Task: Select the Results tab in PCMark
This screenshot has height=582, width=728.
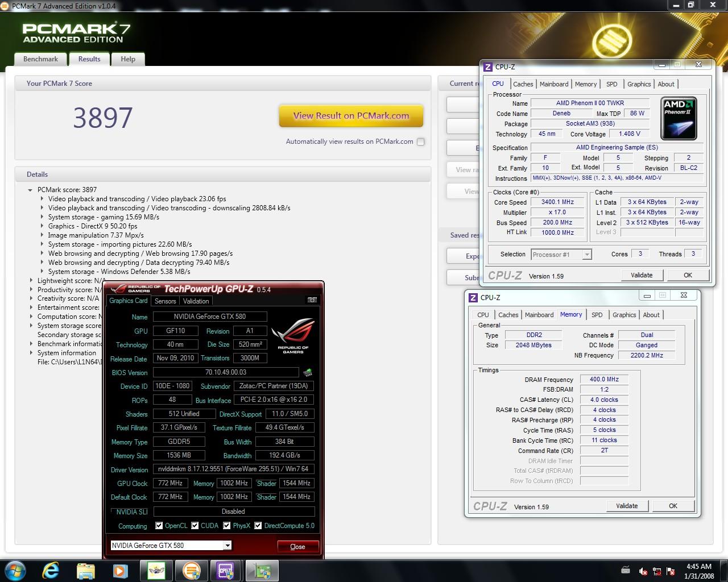Action: point(89,59)
